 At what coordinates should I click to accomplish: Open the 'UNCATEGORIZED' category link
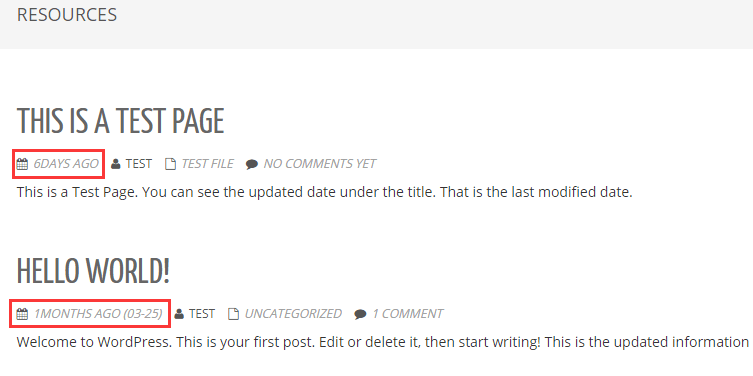[x=293, y=314]
